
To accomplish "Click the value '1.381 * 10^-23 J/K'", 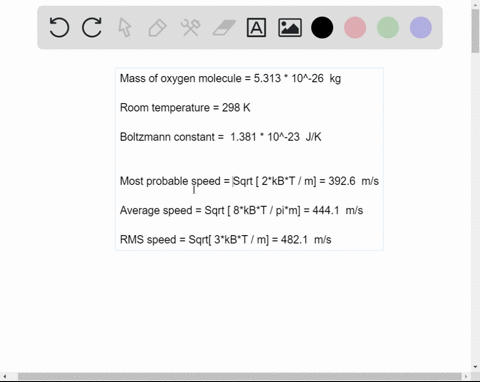I will (x=276, y=137).
